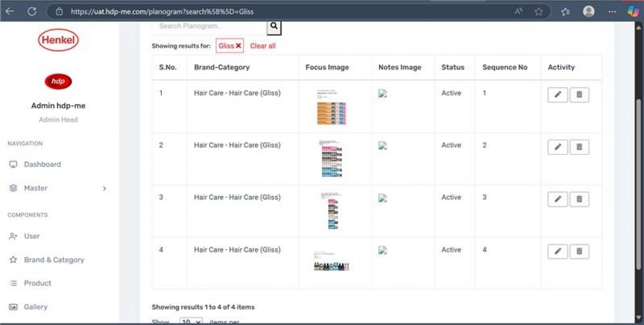Open the Copilot icon in browser
Viewport: 644px width, 325px height.
click(x=633, y=12)
